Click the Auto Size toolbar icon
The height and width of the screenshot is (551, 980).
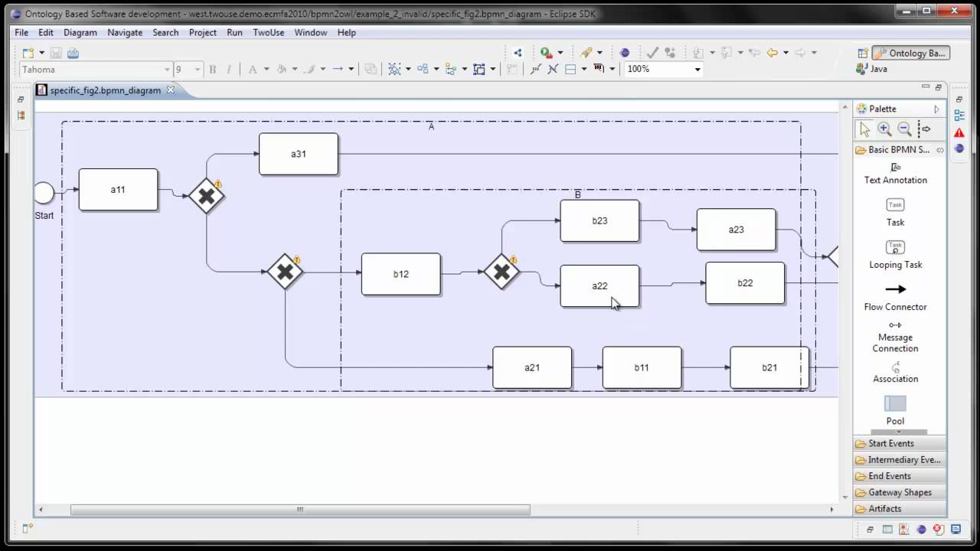[x=512, y=69]
